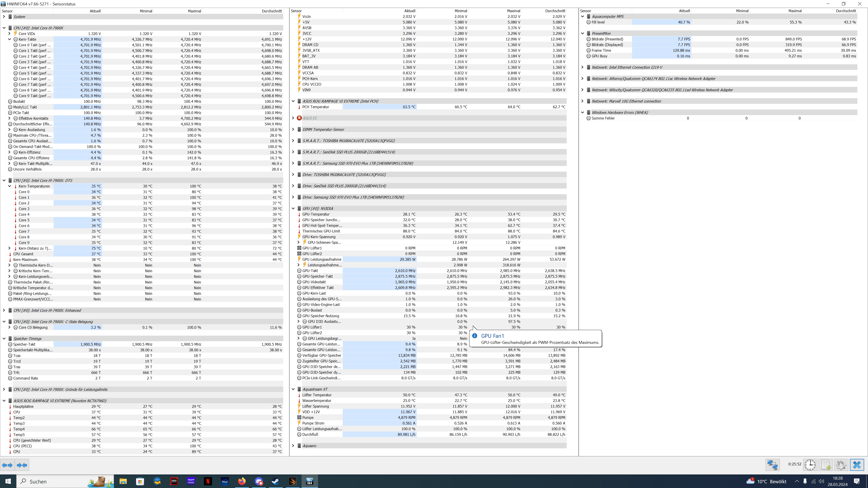This screenshot has height=488, width=868.
Task: Collapse the Kern-Temperaturen tree
Action: tap(9, 186)
